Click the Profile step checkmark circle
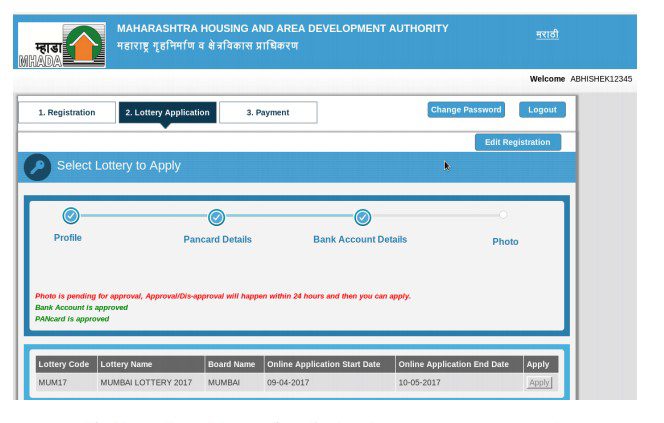 click(x=71, y=216)
